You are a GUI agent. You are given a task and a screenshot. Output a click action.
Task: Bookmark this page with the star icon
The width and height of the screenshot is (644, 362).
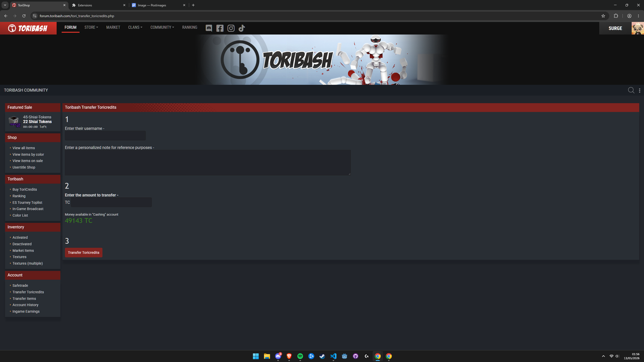[x=603, y=16]
